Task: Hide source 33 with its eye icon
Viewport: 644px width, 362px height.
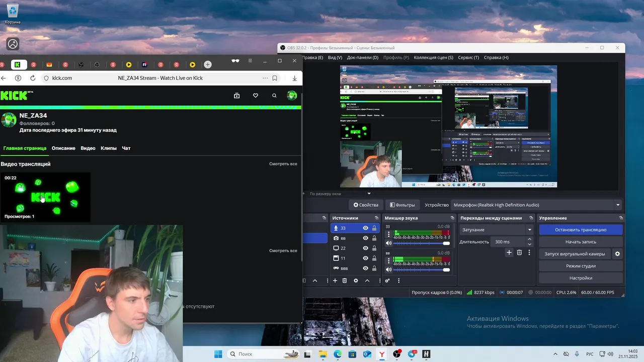Action: pos(366,228)
